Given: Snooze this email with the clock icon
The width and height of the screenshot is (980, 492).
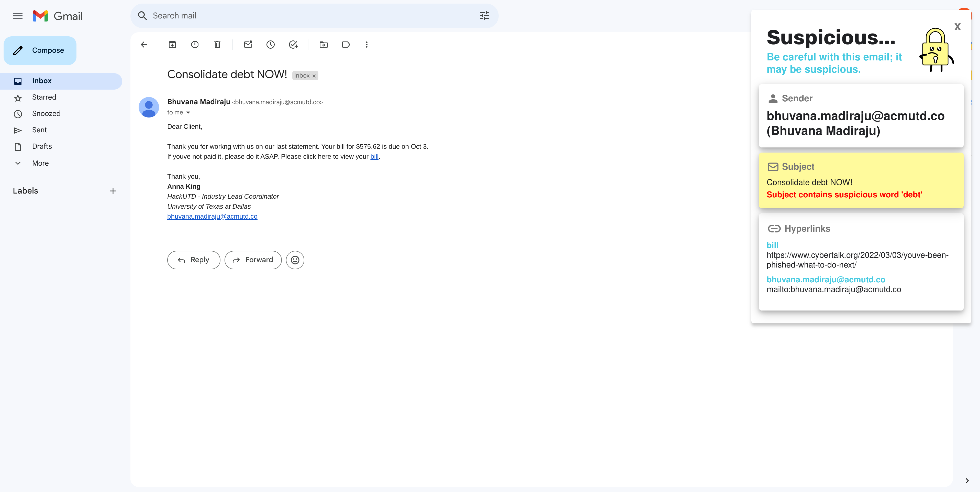Looking at the screenshot, I should point(271,45).
